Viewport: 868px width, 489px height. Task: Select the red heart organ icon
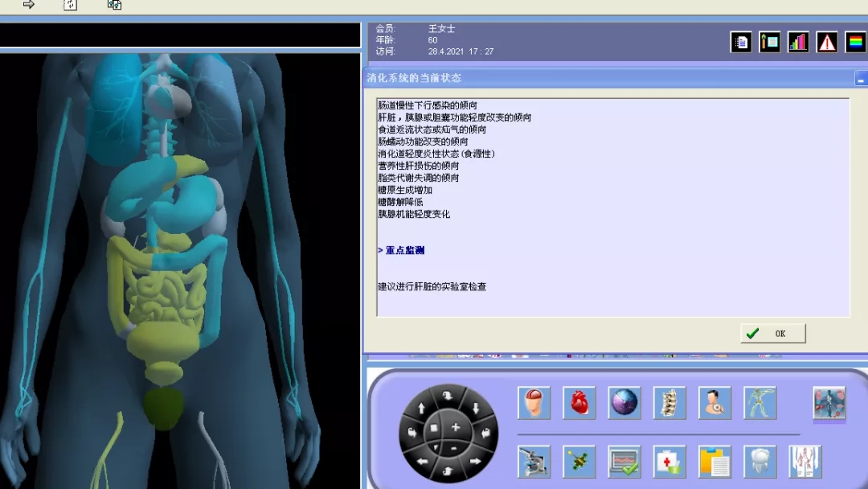[x=579, y=402]
